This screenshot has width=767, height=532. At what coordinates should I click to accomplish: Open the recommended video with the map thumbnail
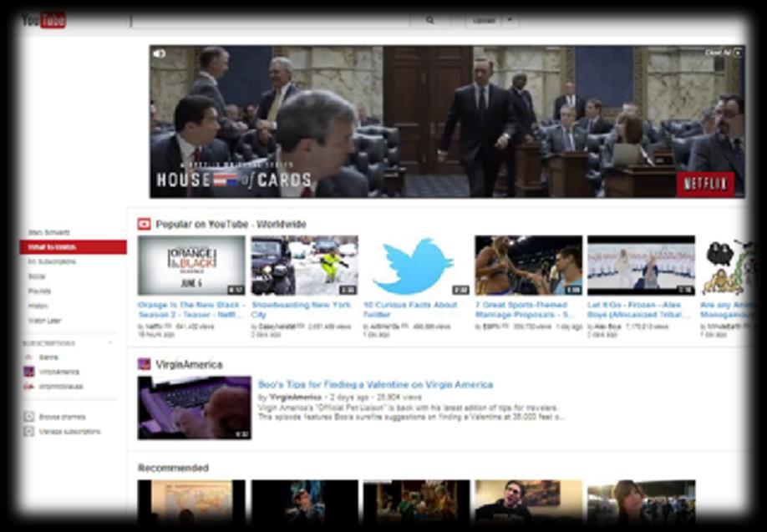coord(191,502)
